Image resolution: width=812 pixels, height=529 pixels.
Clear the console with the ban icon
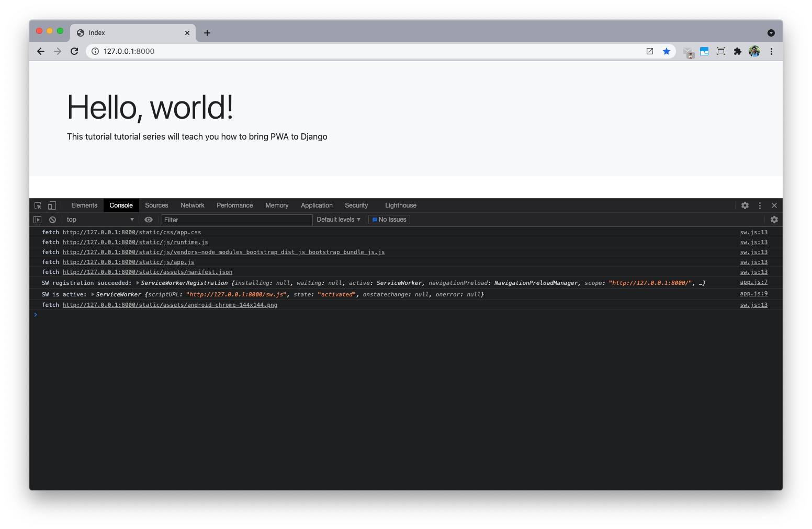pyautogui.click(x=52, y=220)
